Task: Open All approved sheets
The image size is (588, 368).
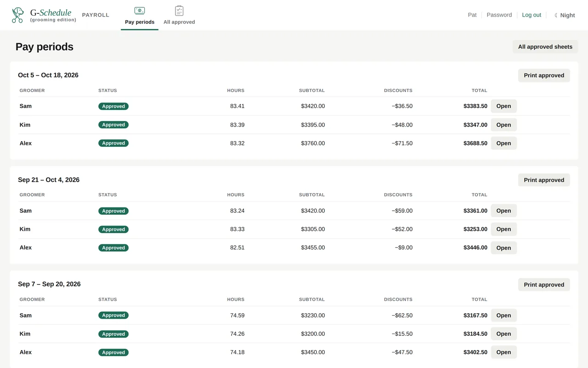Action: point(545,46)
